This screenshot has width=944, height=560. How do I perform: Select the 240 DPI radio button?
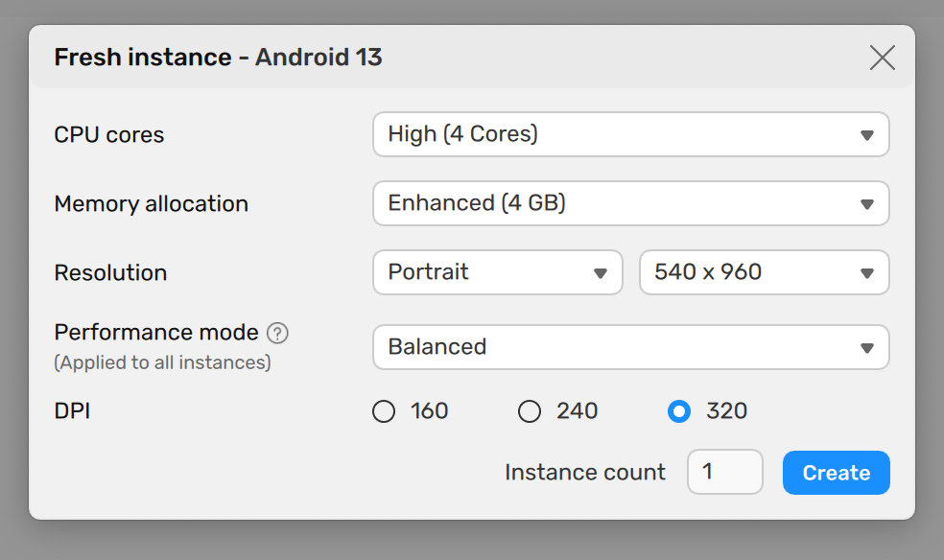530,412
